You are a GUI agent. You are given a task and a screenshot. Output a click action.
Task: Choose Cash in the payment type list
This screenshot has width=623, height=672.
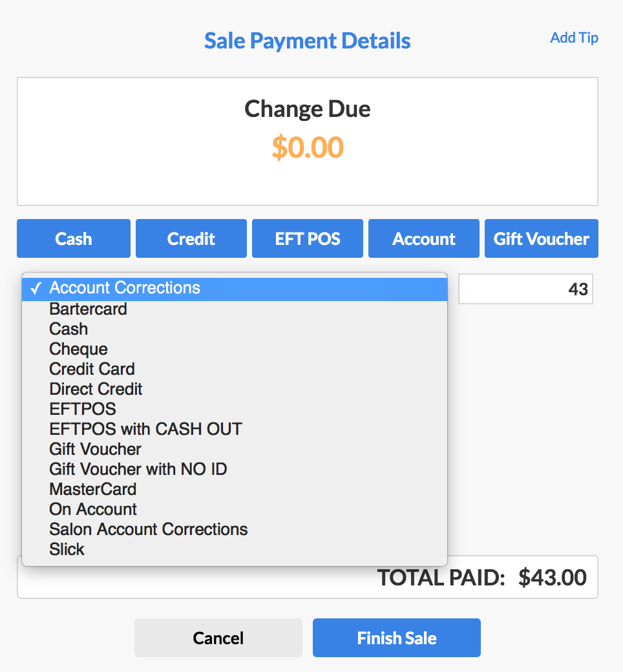tap(235, 329)
